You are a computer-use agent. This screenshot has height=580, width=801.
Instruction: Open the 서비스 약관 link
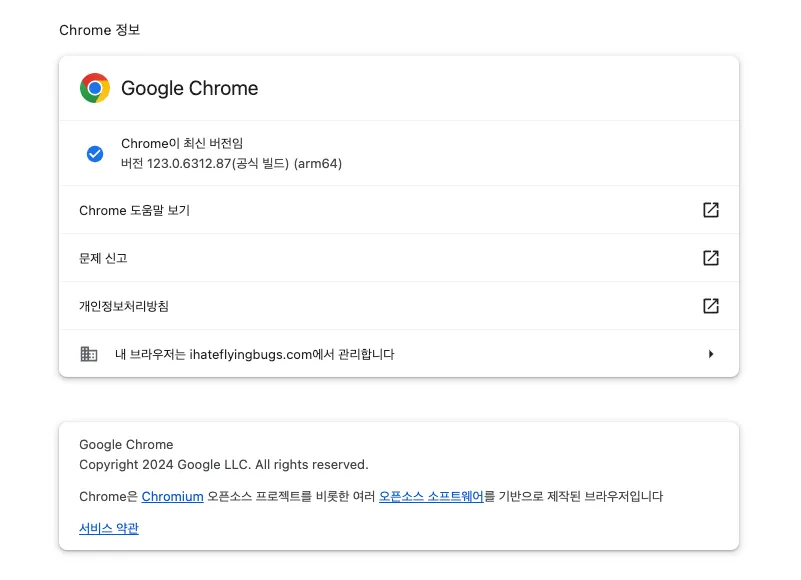[x=109, y=528]
